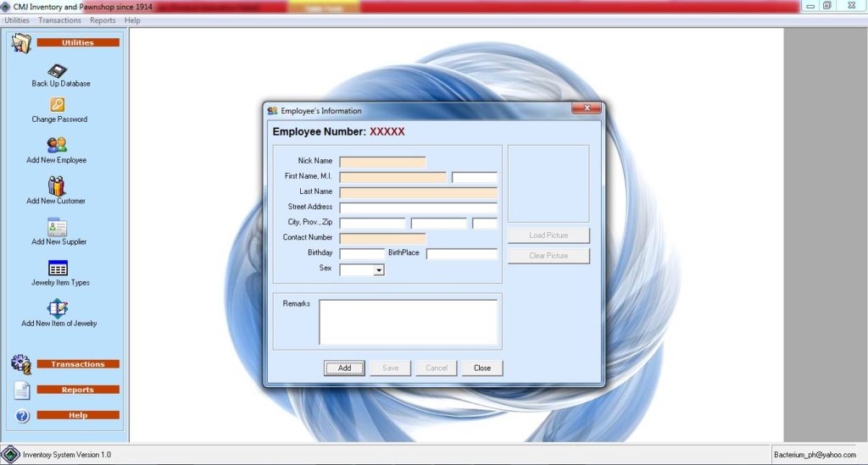Open the Help menu in menu bar
Screen dimensions: 868x465
[x=132, y=20]
